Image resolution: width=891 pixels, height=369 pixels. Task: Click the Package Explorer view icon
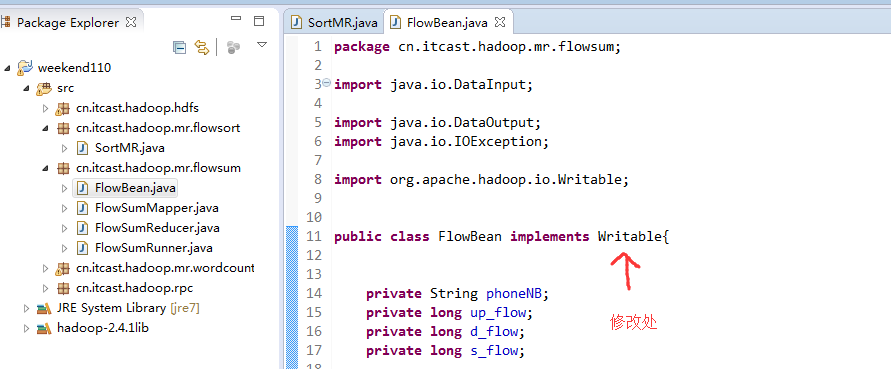pyautogui.click(x=6, y=22)
